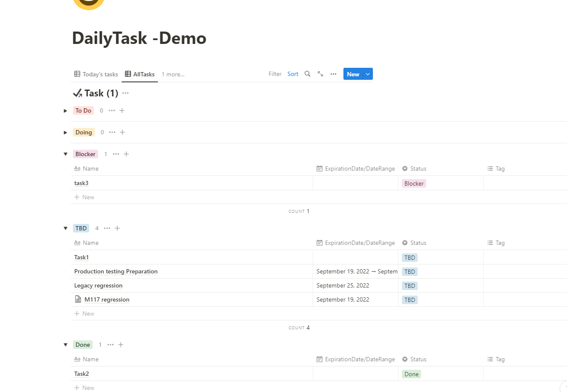
Task: Open the Filter option
Action: (275, 74)
